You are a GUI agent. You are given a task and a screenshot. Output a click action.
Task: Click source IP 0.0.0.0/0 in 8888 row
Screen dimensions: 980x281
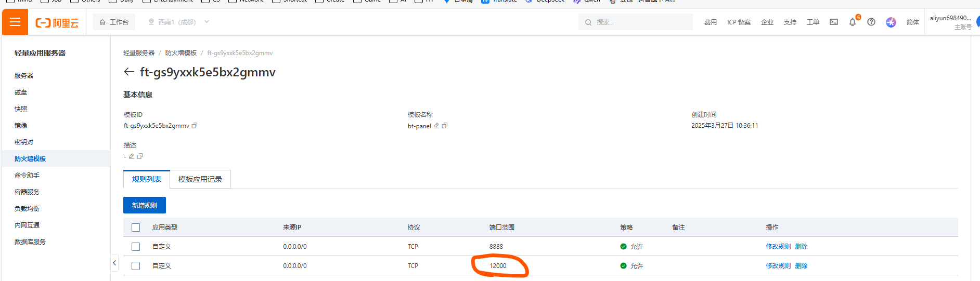coord(295,247)
